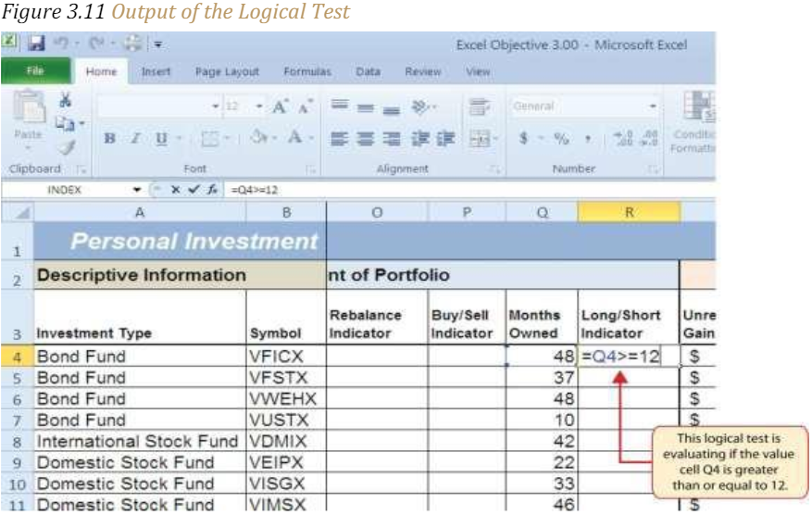The height and width of the screenshot is (515, 812).
Task: Click the Decrease Decimal icon
Action: point(649,138)
